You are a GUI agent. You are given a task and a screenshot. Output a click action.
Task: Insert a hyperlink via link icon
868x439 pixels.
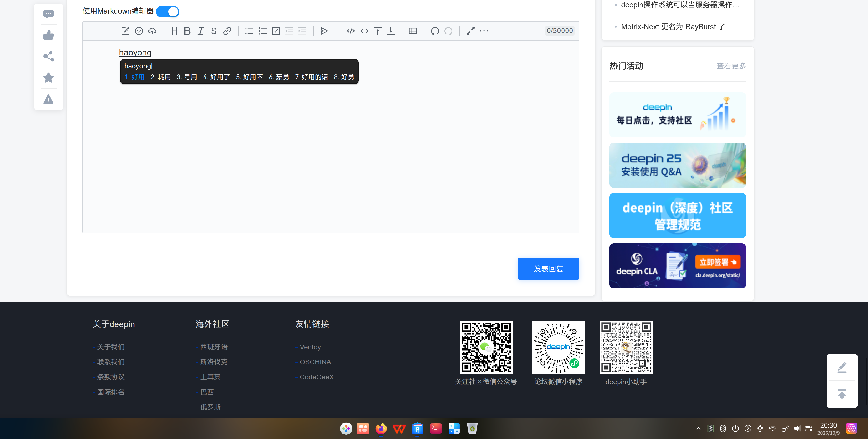(227, 31)
